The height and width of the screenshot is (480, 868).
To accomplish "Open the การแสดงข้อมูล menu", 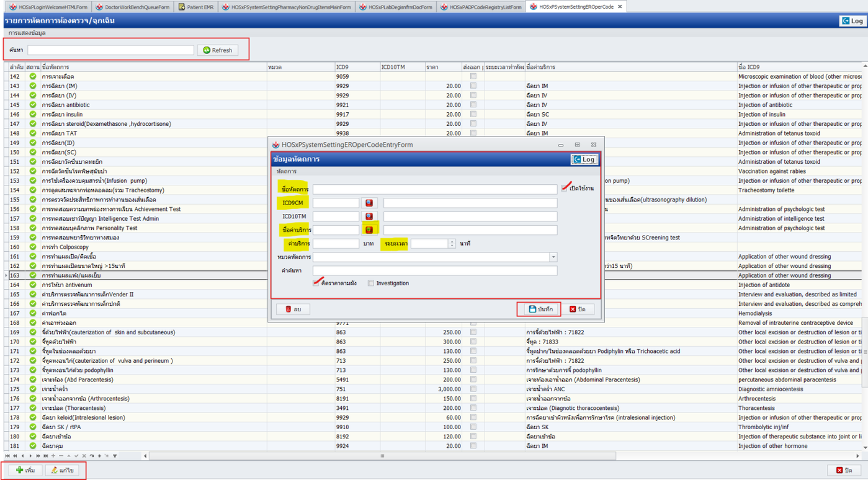I will (27, 33).
